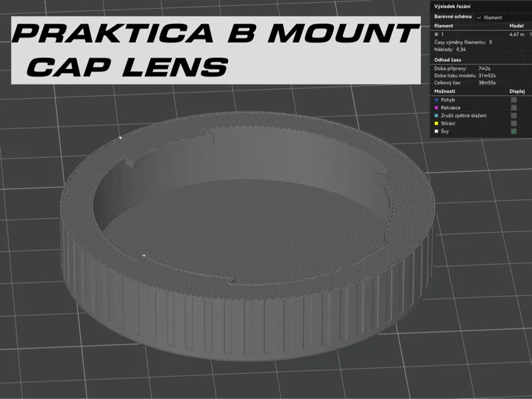Viewport: 532px width, 399px height.
Task: Click the cyan Zrušit zpětné stažení swatch
Action: point(437,116)
